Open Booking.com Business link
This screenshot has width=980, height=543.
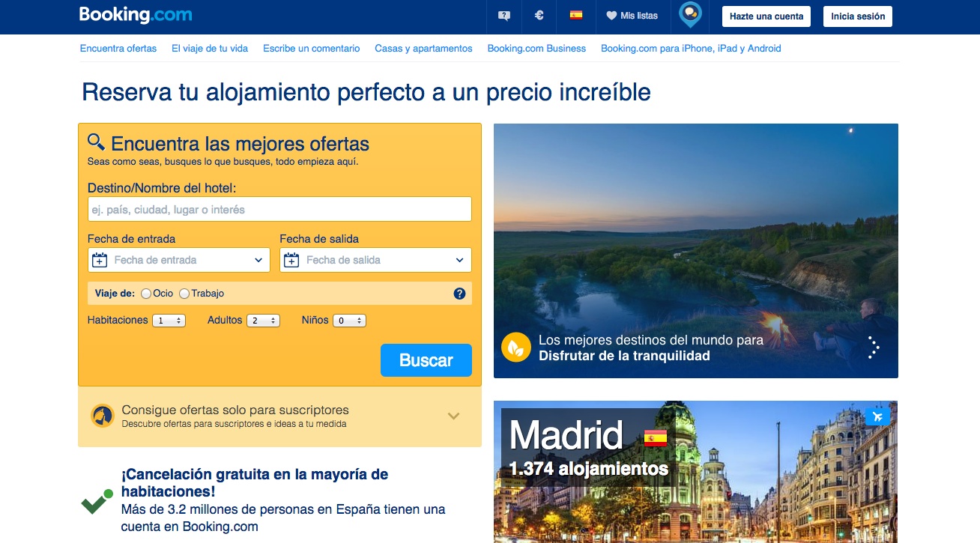(536, 48)
